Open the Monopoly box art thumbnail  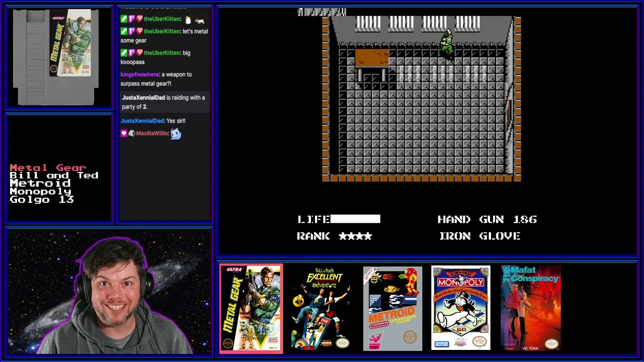click(460, 308)
